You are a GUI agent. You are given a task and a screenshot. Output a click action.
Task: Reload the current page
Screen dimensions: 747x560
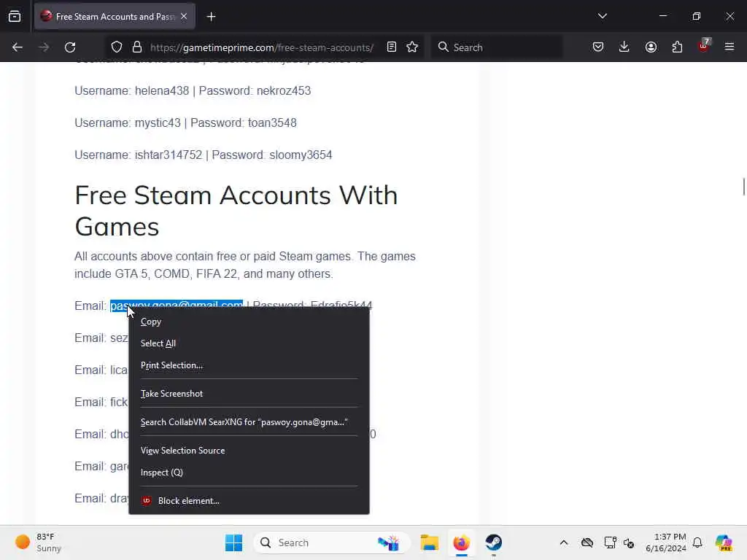[x=70, y=47]
